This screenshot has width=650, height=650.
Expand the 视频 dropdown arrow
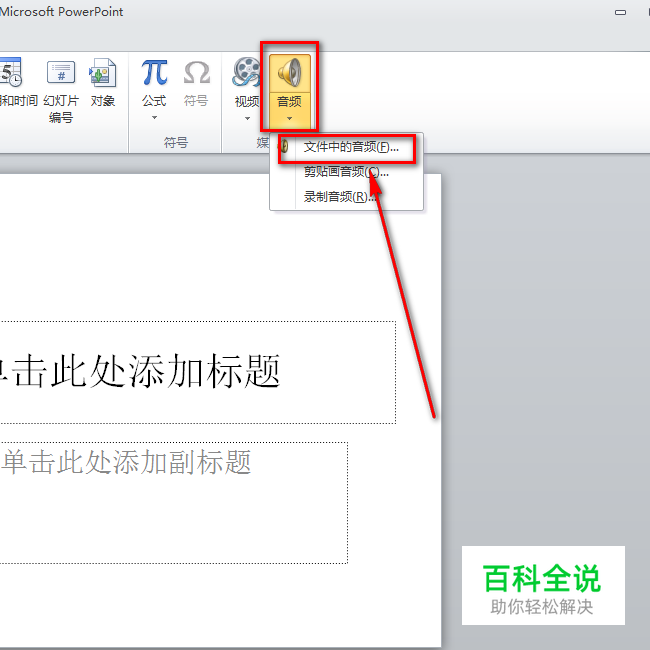[x=247, y=119]
